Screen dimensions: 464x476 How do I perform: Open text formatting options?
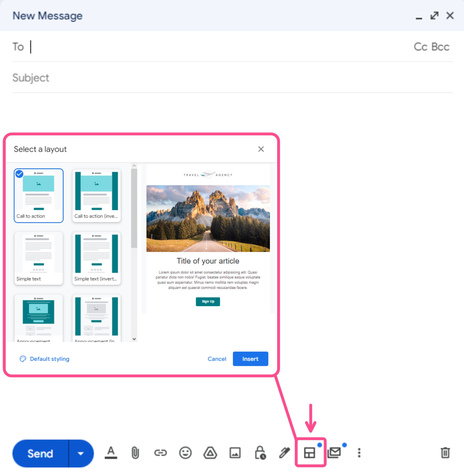[x=111, y=453]
